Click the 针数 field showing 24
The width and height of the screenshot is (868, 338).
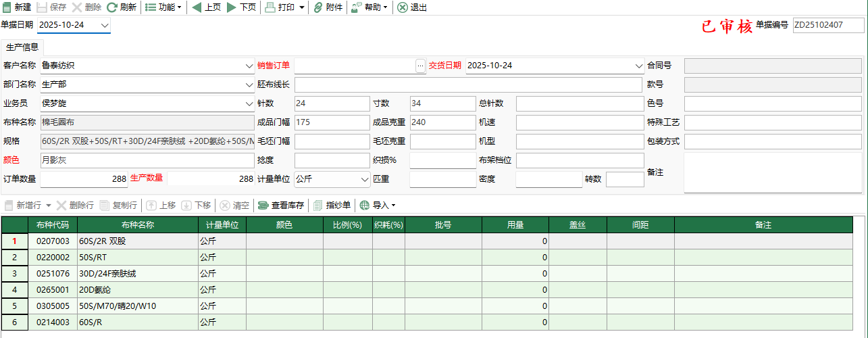click(331, 103)
